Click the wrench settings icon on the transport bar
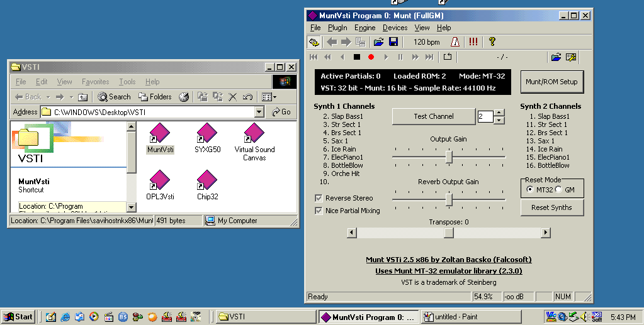Image resolution: width=644 pixels, height=325 pixels. [571, 57]
